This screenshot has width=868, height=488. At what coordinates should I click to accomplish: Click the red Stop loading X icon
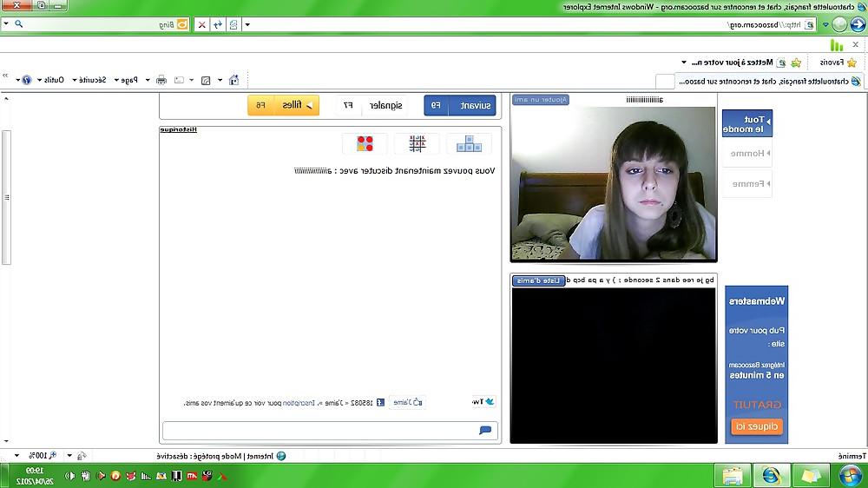[x=202, y=24]
